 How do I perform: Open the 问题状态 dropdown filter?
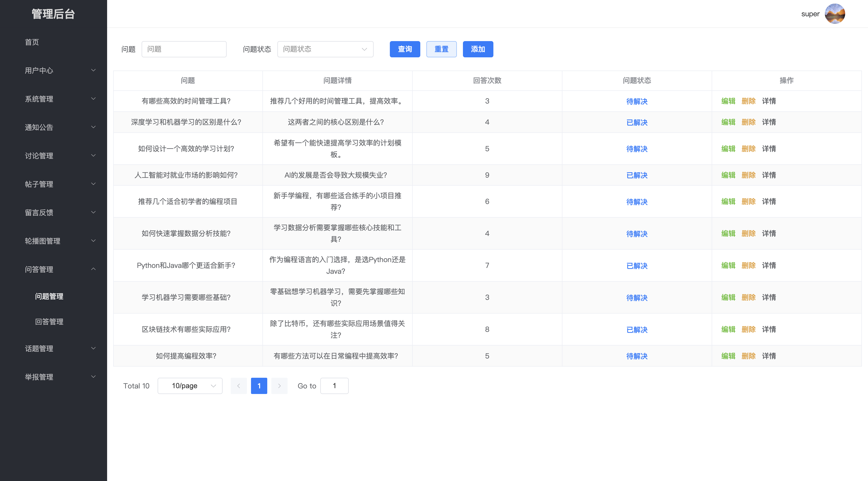click(x=325, y=49)
